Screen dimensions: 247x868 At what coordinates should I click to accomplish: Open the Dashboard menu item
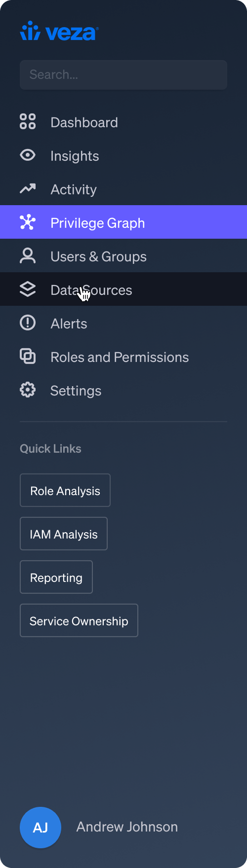123,122
